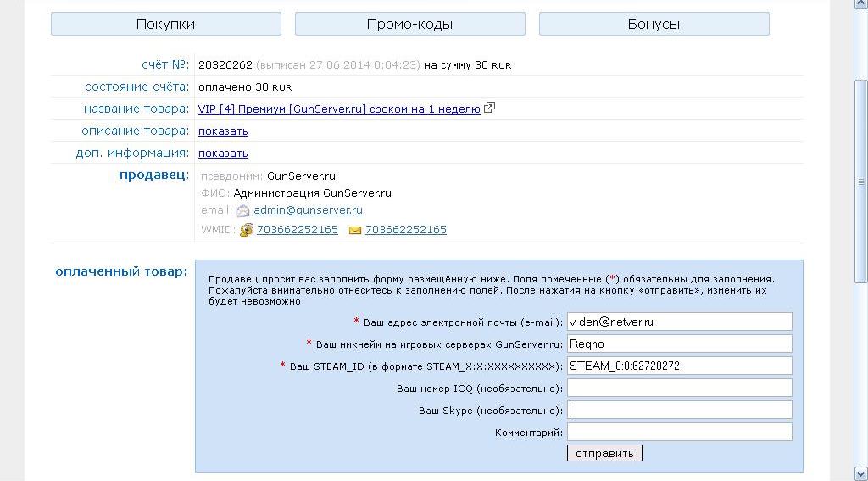This screenshot has width=868, height=481.
Task: Switch to the Промо-коды tab
Action: coord(409,24)
